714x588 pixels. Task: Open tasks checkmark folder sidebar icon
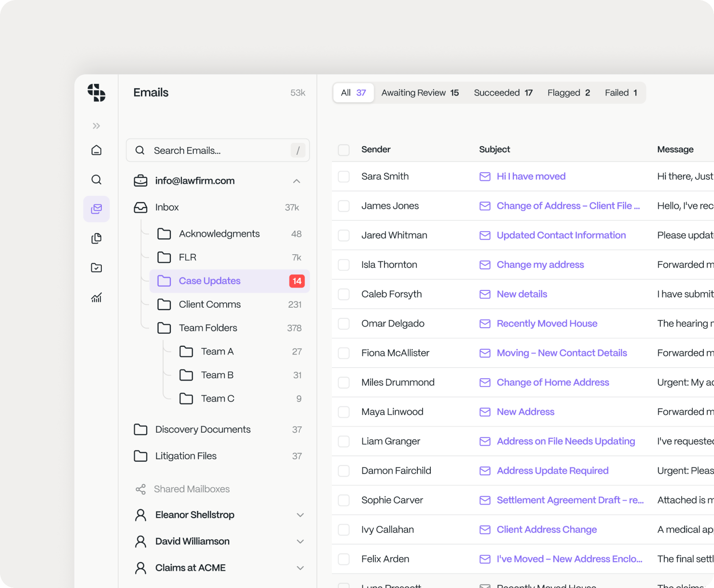tap(96, 268)
